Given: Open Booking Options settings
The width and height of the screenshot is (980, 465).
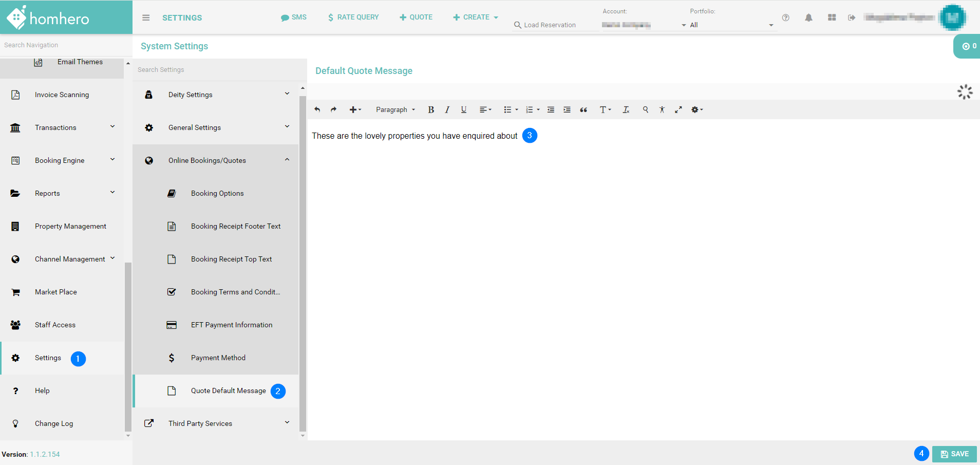Looking at the screenshot, I should coord(217,194).
